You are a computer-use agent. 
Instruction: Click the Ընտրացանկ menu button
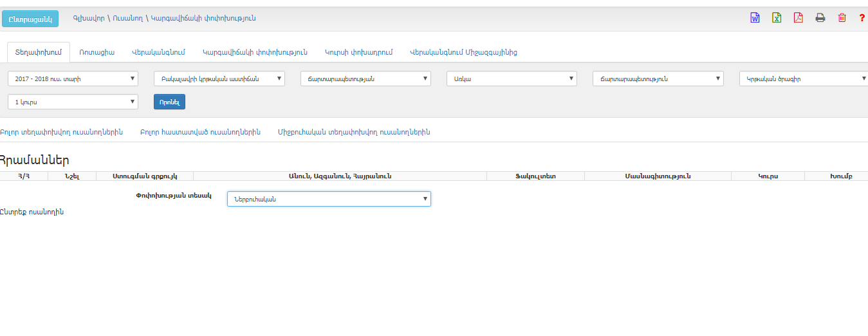click(30, 19)
